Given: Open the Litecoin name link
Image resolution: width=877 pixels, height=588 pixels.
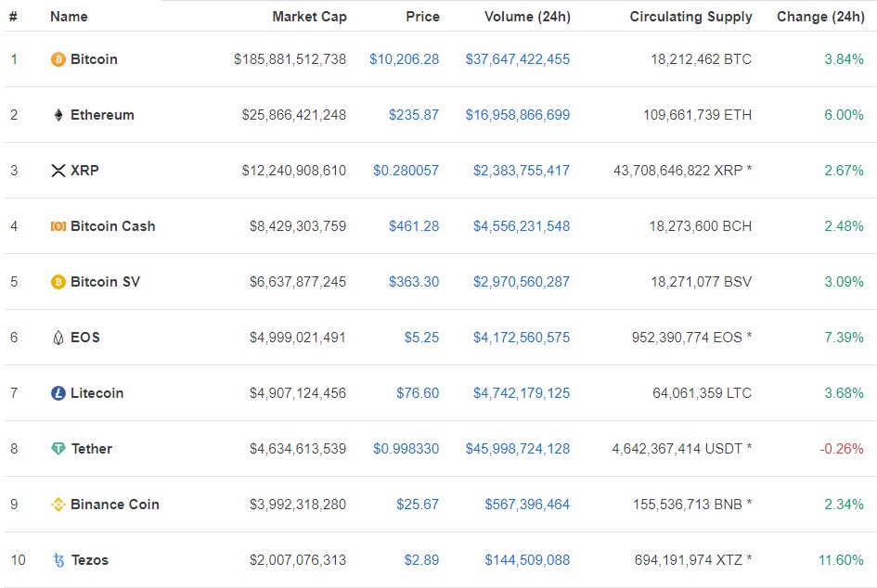Looking at the screenshot, I should pyautogui.click(x=97, y=393).
